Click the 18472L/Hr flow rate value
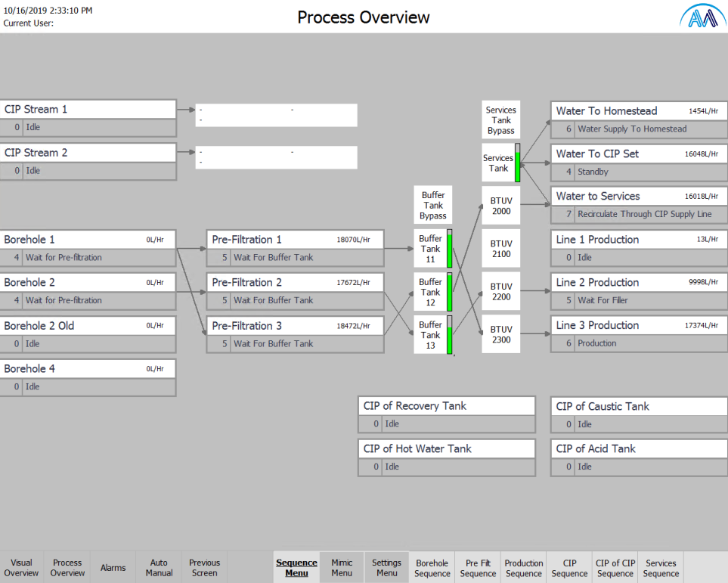The width and height of the screenshot is (728, 583). pos(353,326)
